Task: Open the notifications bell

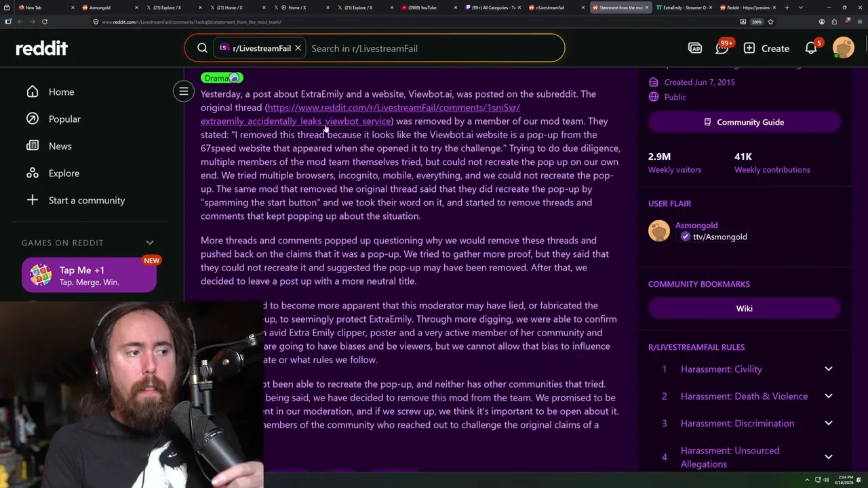Action: [812, 47]
